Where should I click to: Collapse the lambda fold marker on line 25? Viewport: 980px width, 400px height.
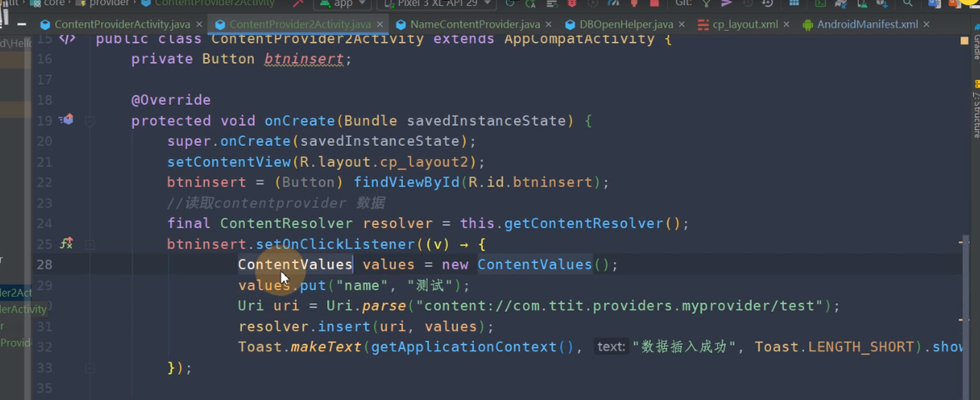coord(90,245)
